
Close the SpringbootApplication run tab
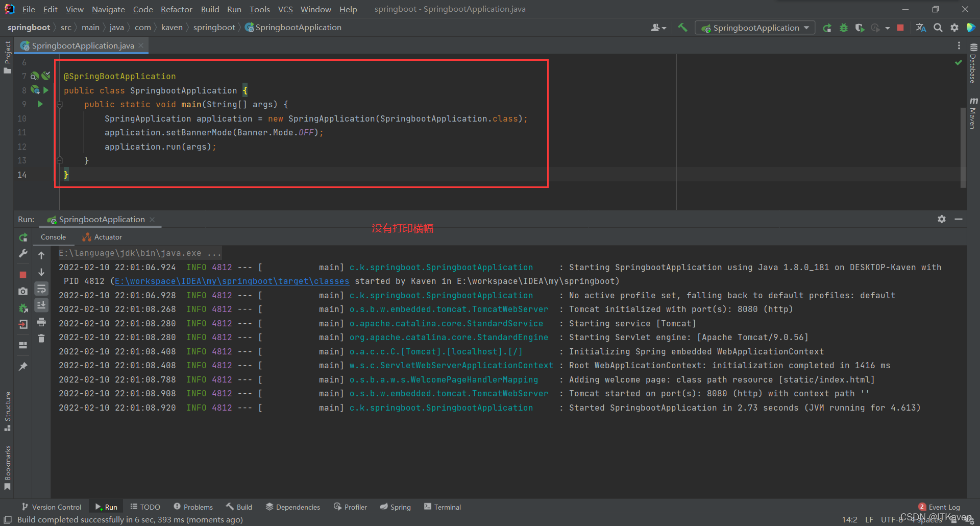(x=152, y=220)
